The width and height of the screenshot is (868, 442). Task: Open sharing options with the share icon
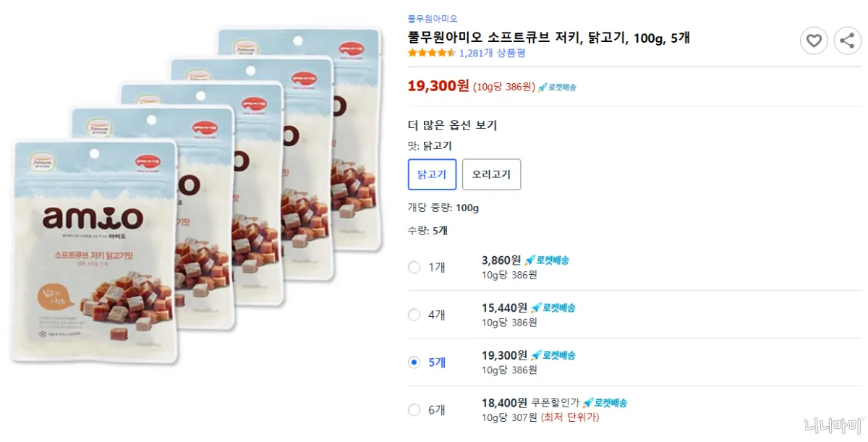click(848, 41)
